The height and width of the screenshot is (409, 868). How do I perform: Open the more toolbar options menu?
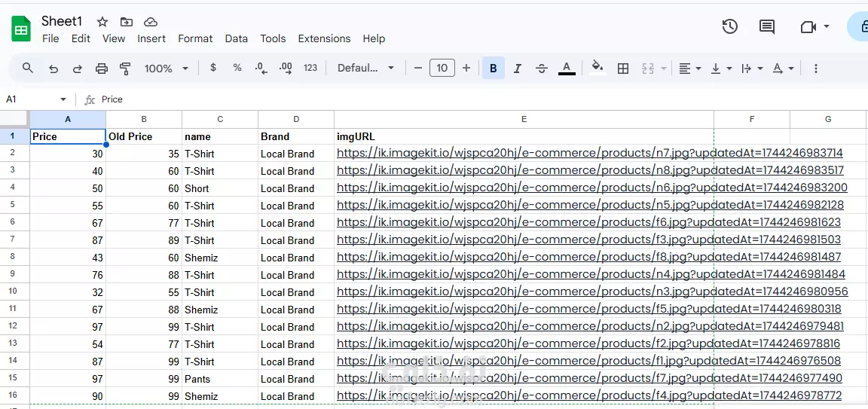[815, 68]
